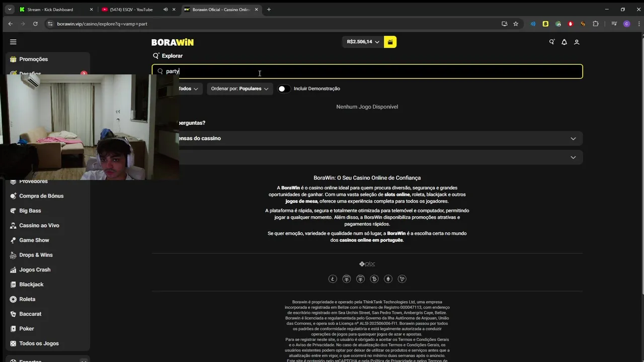Click the Compra de Bónus sidebar icon
The width and height of the screenshot is (644, 362).
click(x=13, y=196)
